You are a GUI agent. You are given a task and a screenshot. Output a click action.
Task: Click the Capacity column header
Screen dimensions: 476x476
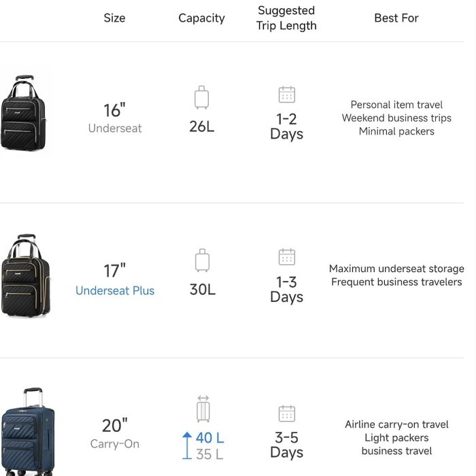pyautogui.click(x=201, y=18)
